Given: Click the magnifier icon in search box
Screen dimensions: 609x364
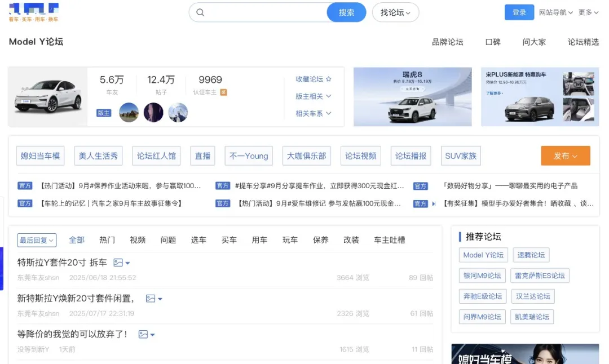Looking at the screenshot, I should [x=200, y=12].
